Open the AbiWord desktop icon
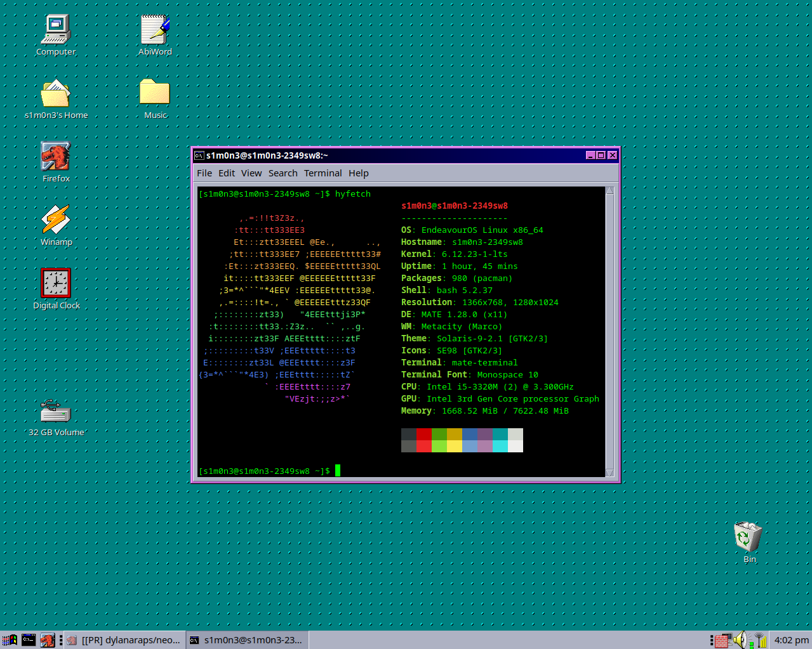The height and width of the screenshot is (649, 812). [155, 30]
